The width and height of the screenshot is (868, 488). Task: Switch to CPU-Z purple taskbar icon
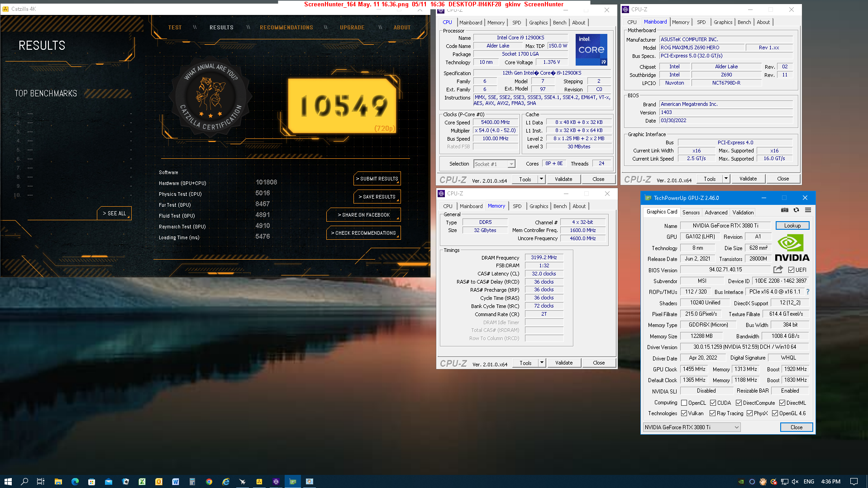point(276,482)
